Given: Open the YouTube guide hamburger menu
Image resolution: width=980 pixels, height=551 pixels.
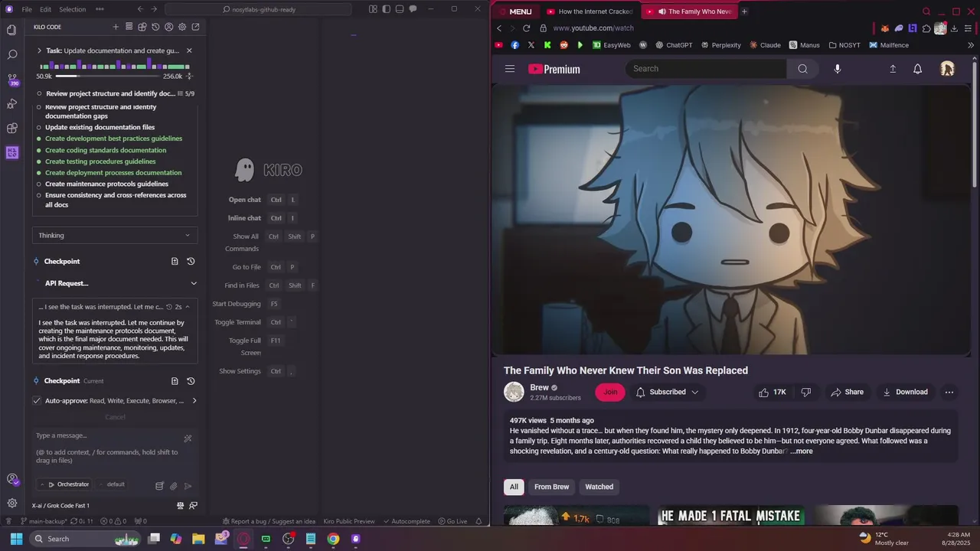Looking at the screenshot, I should 510,69.
